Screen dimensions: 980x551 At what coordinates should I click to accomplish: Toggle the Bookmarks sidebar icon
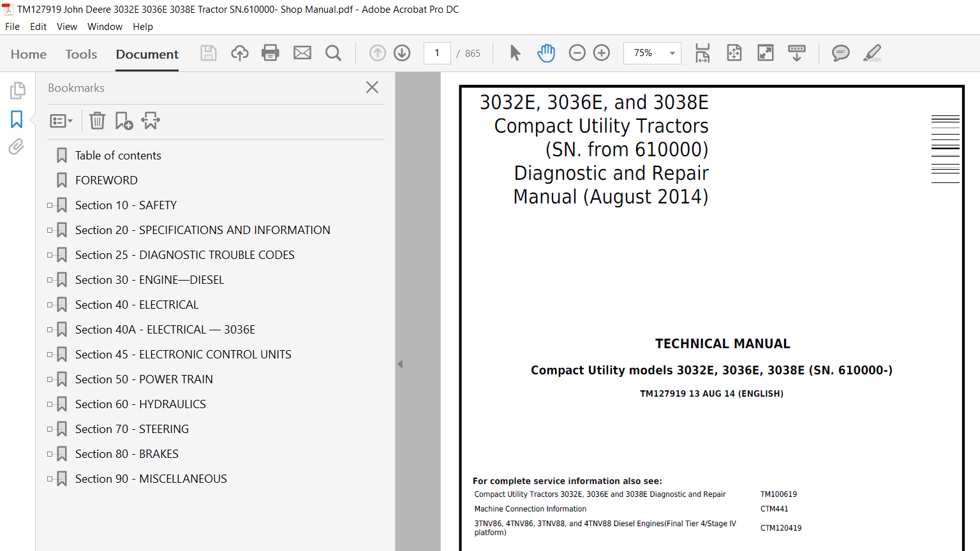[x=17, y=119]
